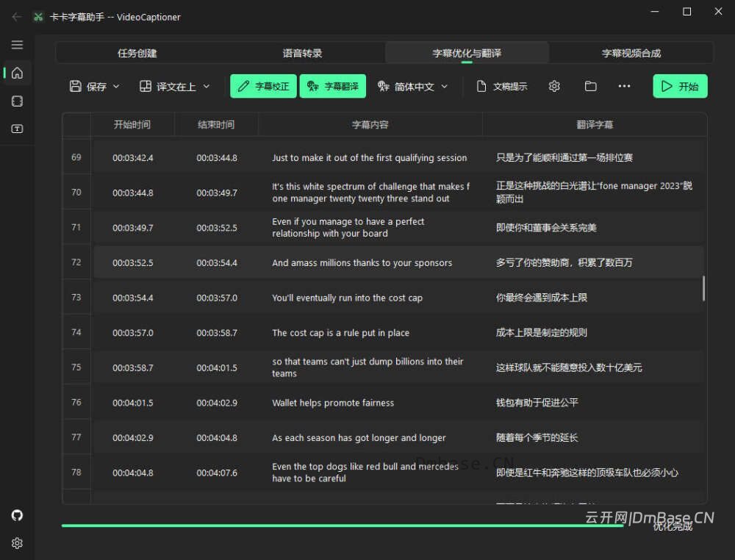
Task: Select row number 72
Action: (x=76, y=262)
